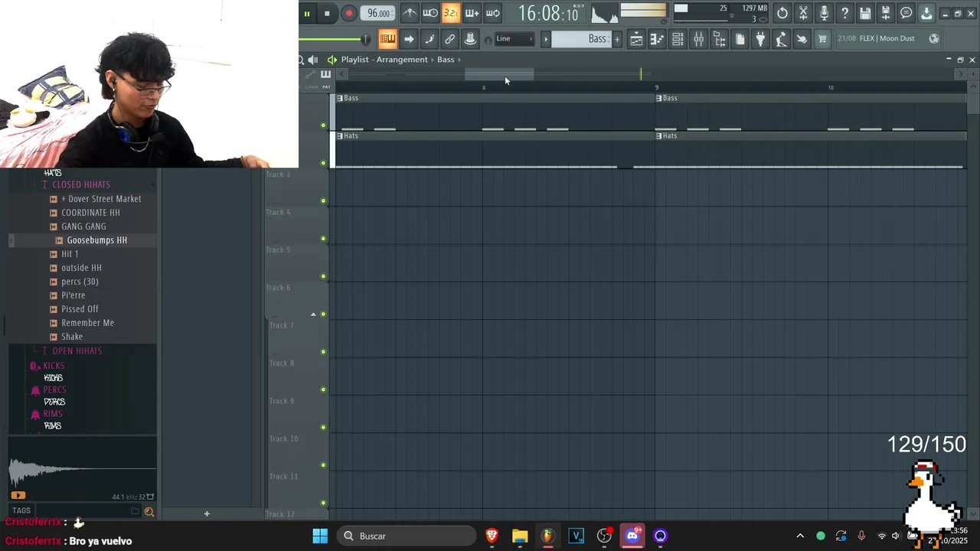Toggle the Browser panel icon
Image resolution: width=980 pixels, height=551 pixels.
tap(719, 39)
